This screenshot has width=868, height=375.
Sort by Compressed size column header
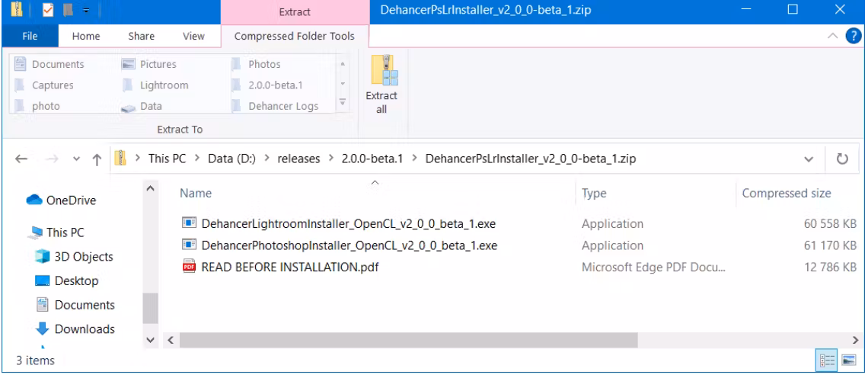[x=786, y=194]
